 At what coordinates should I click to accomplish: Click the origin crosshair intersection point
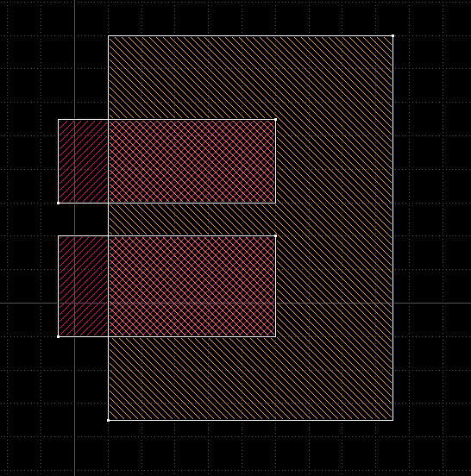click(75, 303)
